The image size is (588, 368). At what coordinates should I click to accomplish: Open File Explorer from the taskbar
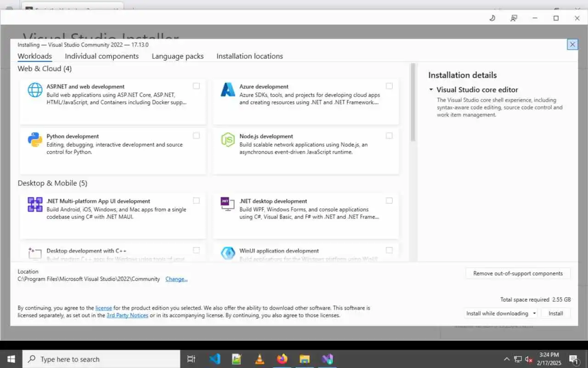tap(305, 359)
